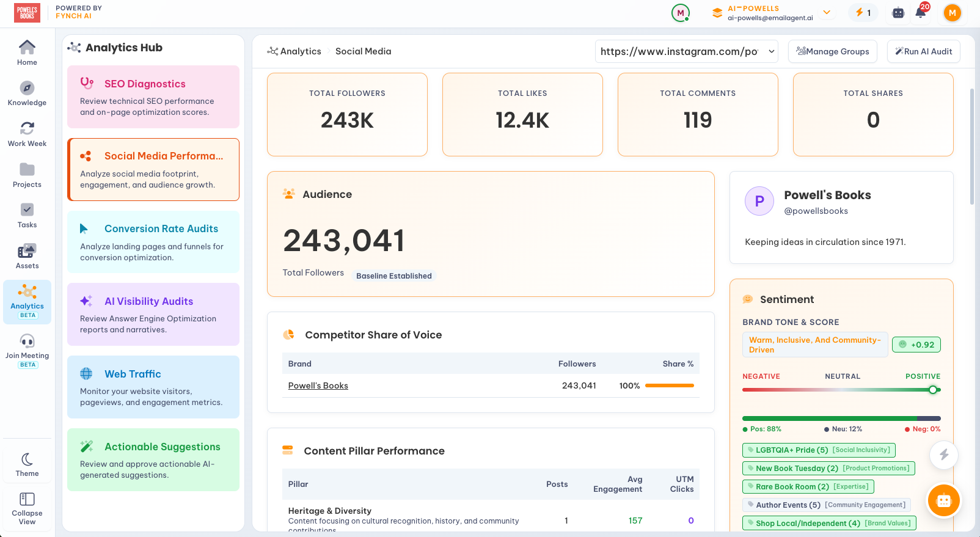
Task: Open the Assets icon
Action: (27, 256)
